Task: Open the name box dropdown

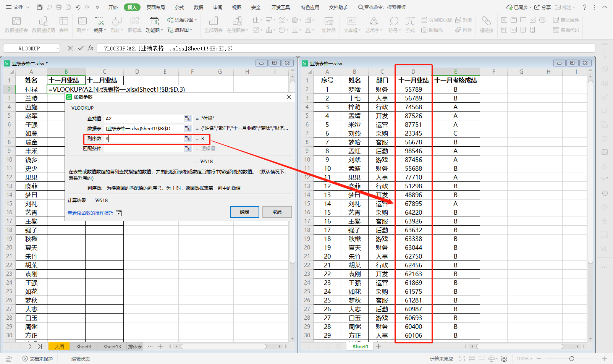Action: pos(58,48)
